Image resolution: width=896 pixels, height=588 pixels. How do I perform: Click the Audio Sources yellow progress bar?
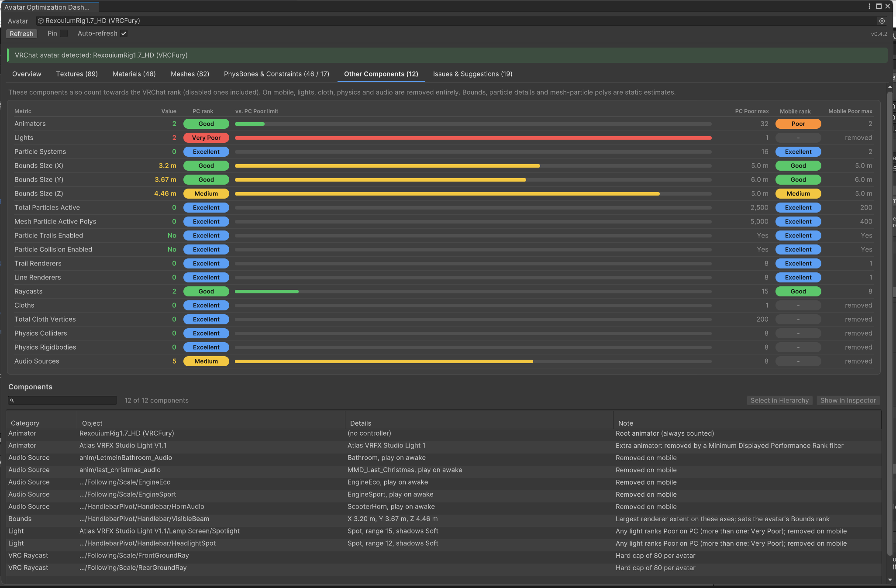point(384,361)
